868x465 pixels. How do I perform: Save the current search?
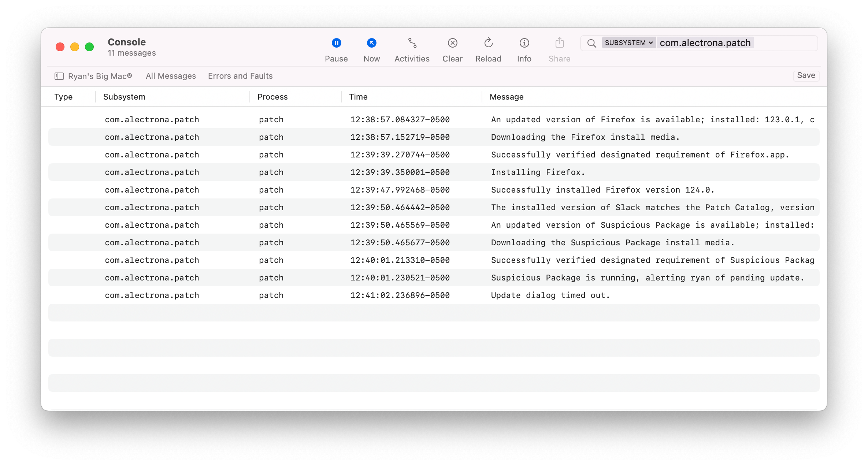pyautogui.click(x=806, y=75)
